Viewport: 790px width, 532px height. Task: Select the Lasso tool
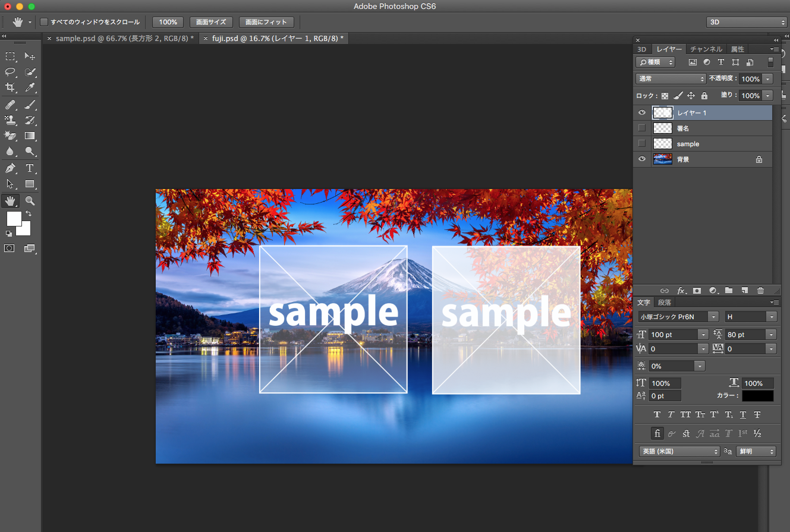tap(10, 72)
